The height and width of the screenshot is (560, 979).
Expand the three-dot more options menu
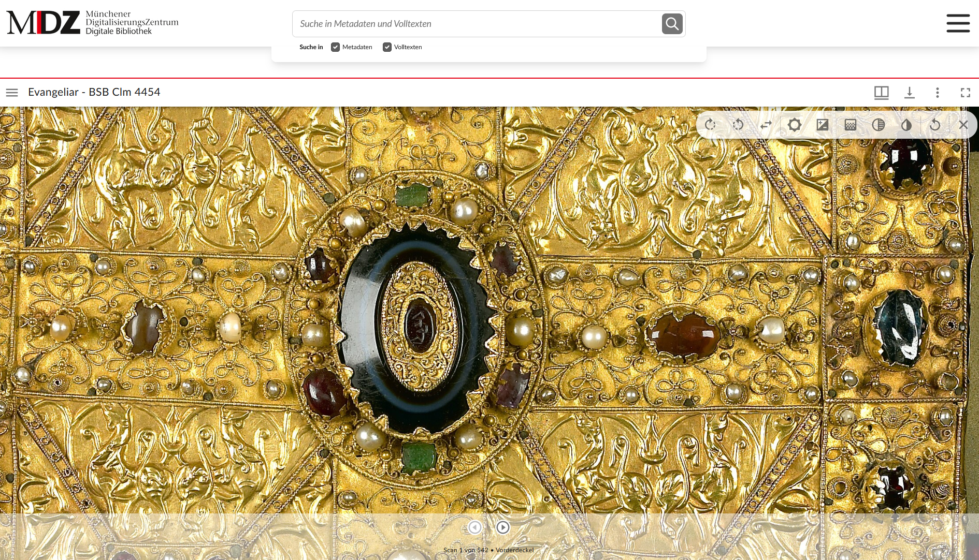pyautogui.click(x=937, y=93)
